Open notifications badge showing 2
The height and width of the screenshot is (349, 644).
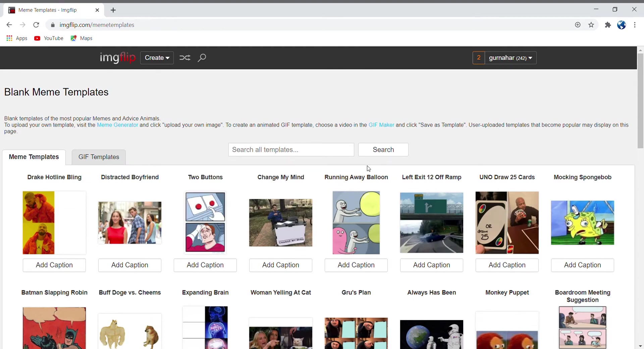click(479, 58)
